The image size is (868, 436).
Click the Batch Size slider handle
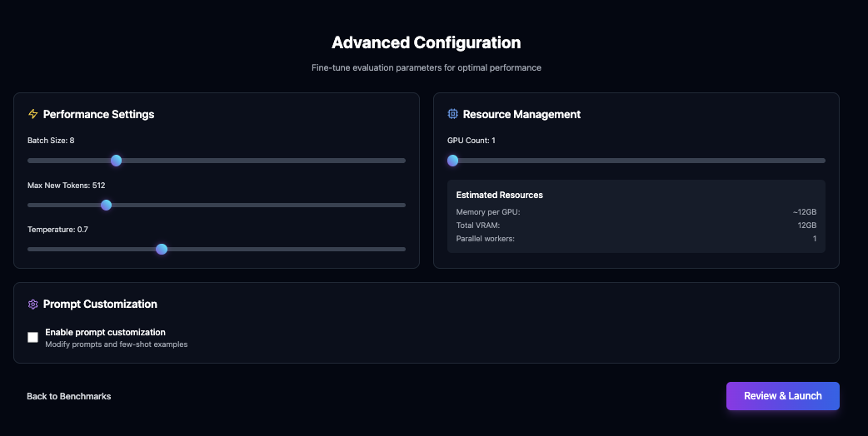[x=117, y=161]
